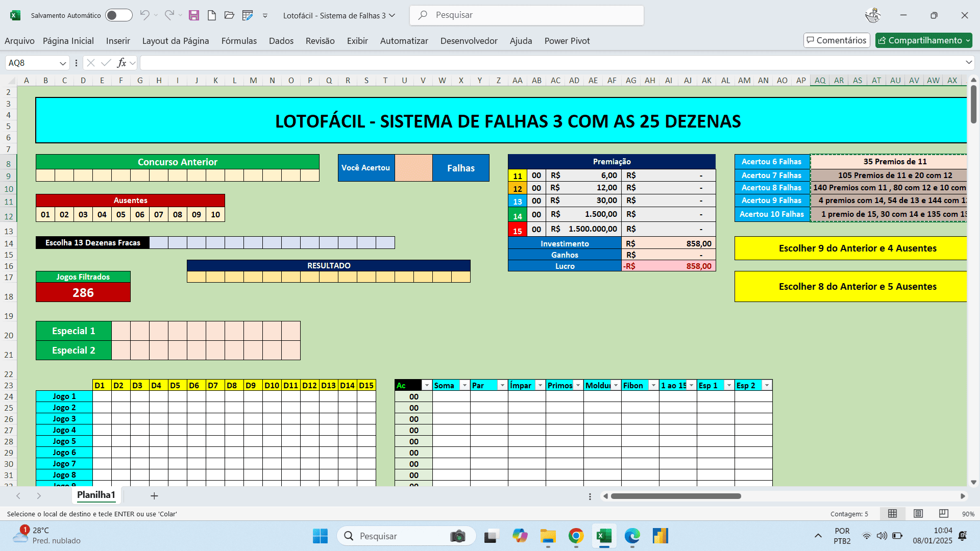
Task: Click the blue Falhas button
Action: [461, 168]
